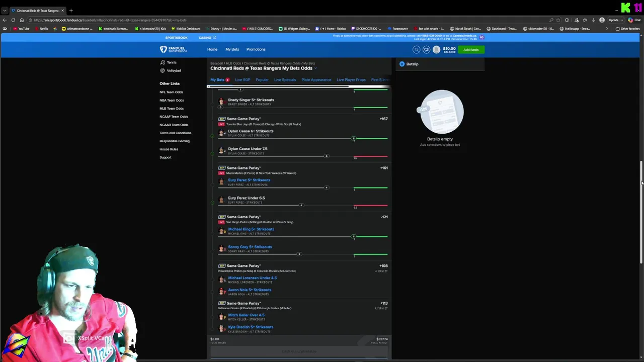Click Mitch Keller Over 4.5 link
This screenshot has height=362, width=644.
click(x=246, y=315)
